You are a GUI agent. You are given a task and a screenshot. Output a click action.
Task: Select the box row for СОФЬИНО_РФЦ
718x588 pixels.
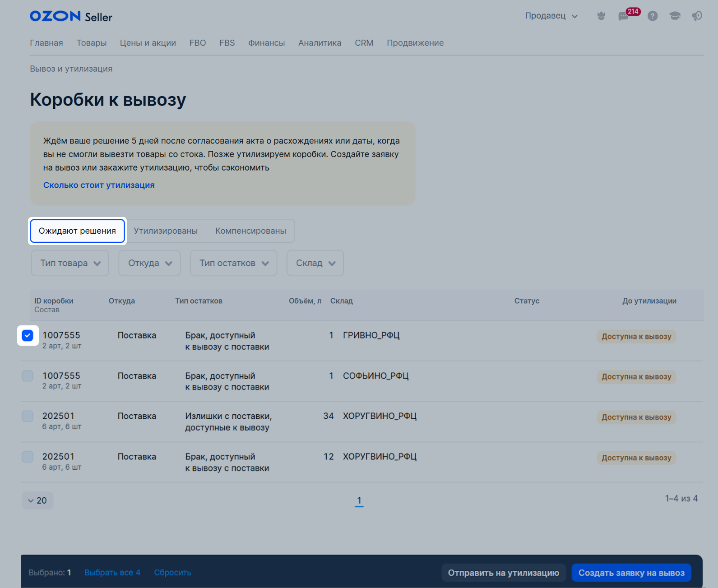(28, 376)
